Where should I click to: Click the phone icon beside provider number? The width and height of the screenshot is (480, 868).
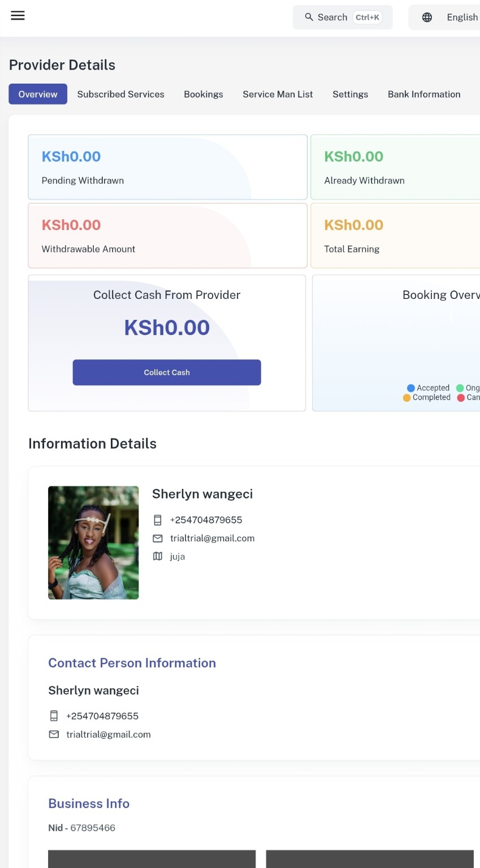pos(158,520)
